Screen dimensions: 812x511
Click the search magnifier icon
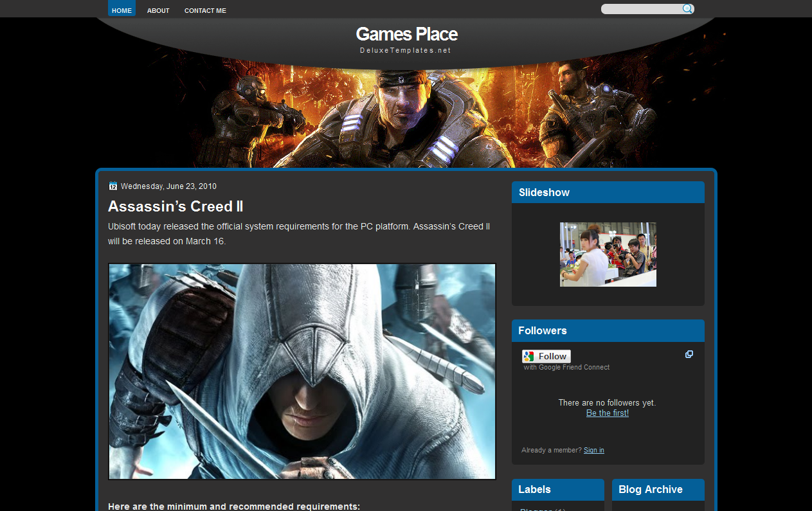pyautogui.click(x=687, y=9)
